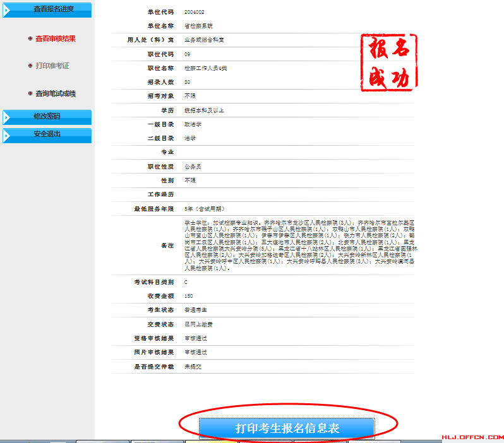The image size is (504, 443).
Task: Select 资格审核结果 value 审核通过
Action: click(195, 338)
